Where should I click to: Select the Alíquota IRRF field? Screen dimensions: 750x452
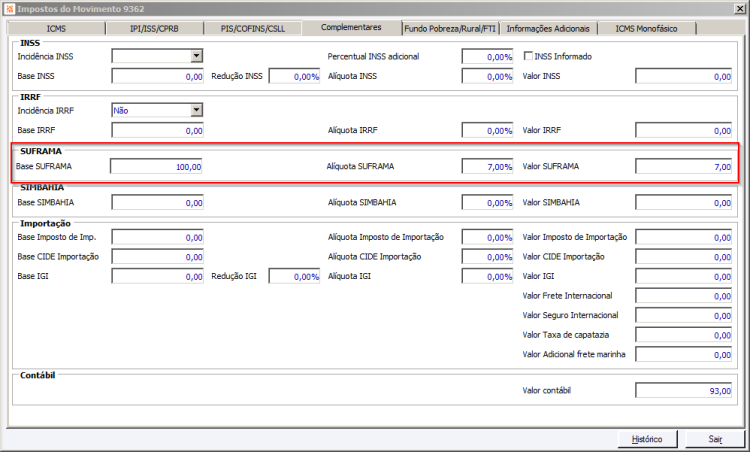point(487,130)
